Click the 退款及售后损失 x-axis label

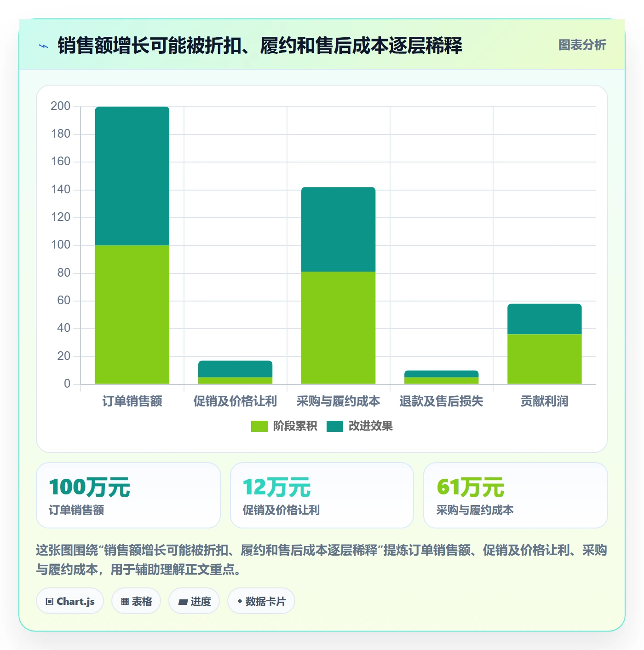point(441,401)
